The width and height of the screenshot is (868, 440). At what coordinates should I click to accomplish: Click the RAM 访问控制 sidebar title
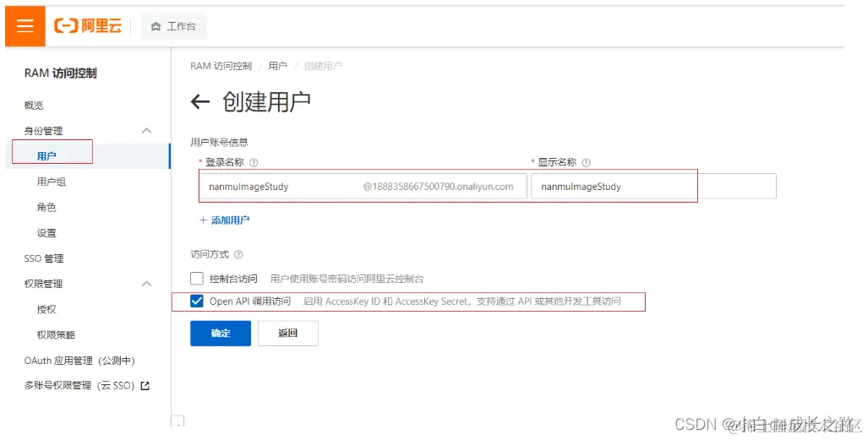click(60, 73)
